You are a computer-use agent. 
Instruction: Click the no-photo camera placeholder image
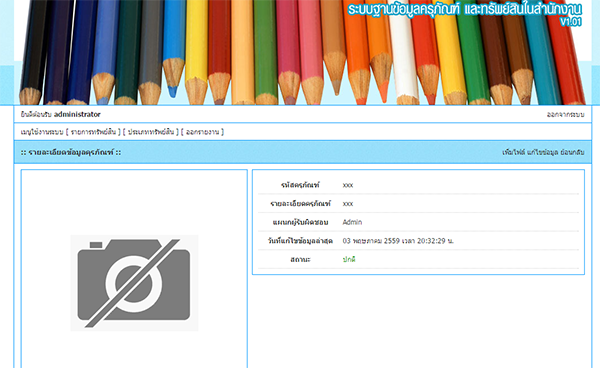coord(134,283)
